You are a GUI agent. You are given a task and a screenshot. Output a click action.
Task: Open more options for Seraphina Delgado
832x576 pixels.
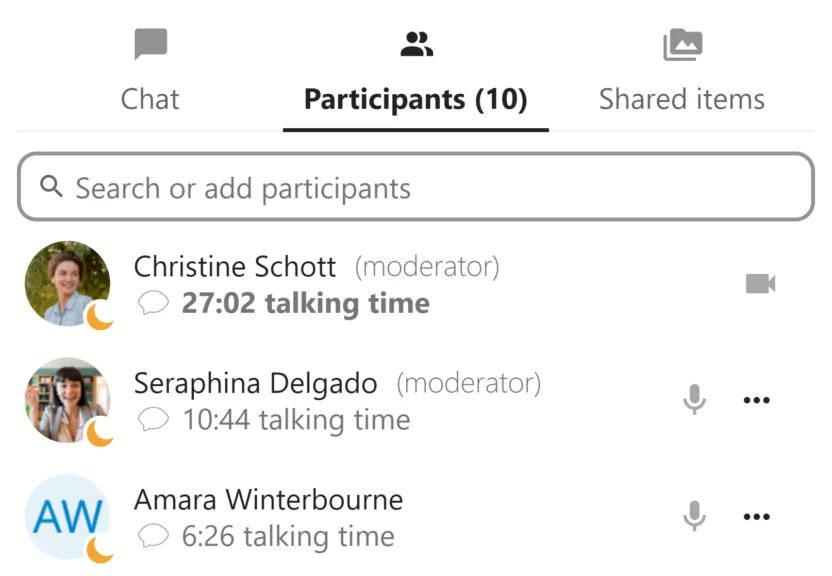(757, 400)
